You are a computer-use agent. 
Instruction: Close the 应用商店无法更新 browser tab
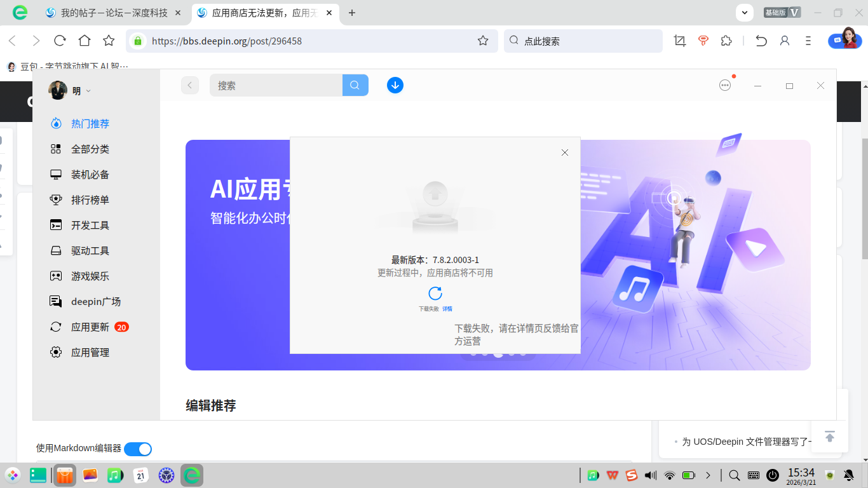[330, 13]
